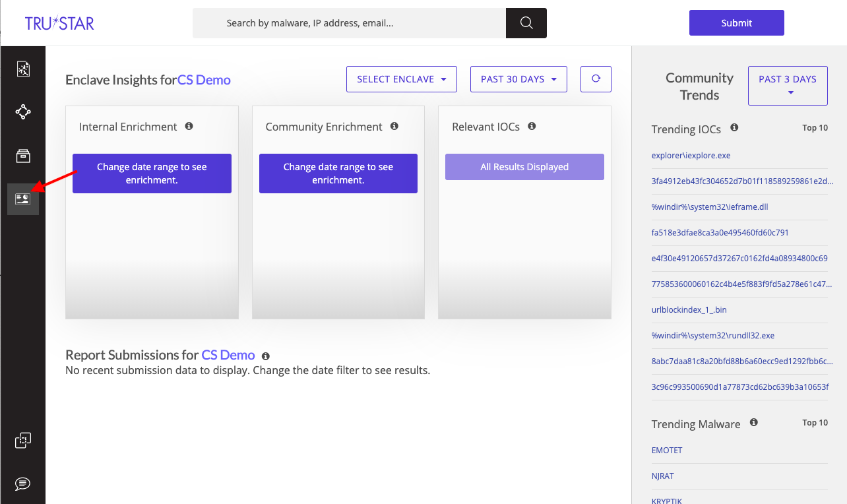Click the Submit button

point(737,23)
